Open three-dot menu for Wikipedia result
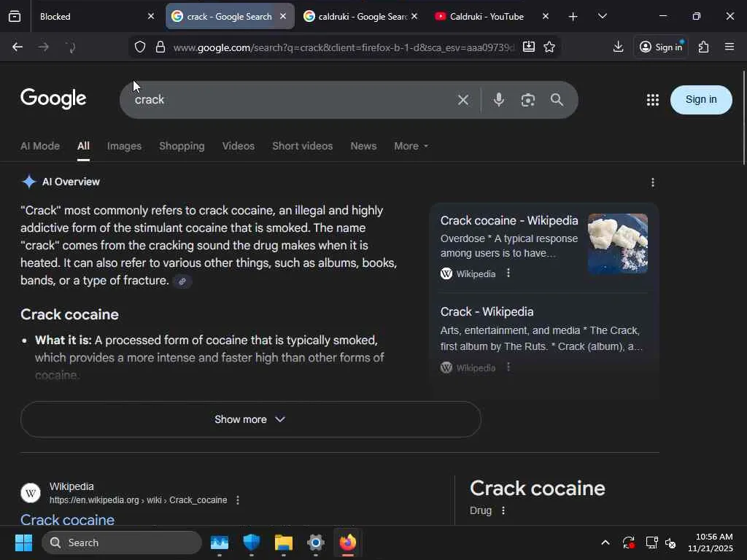Viewport: 747px width, 560px height. (238, 500)
